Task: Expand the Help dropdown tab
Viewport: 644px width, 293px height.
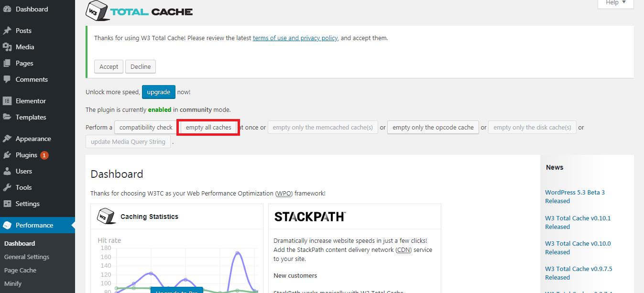Action: click(x=616, y=3)
